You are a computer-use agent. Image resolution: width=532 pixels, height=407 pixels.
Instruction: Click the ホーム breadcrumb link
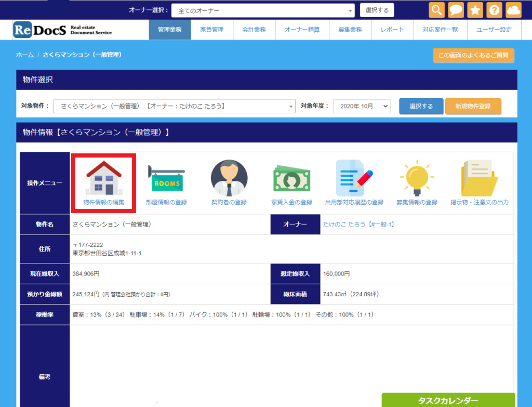25,55
